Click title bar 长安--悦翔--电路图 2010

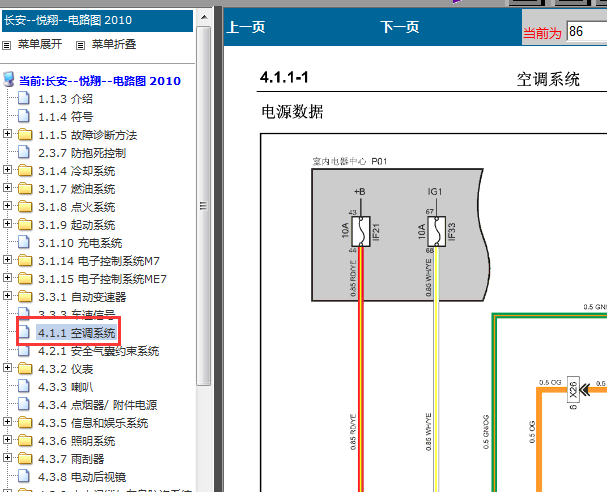(98, 21)
